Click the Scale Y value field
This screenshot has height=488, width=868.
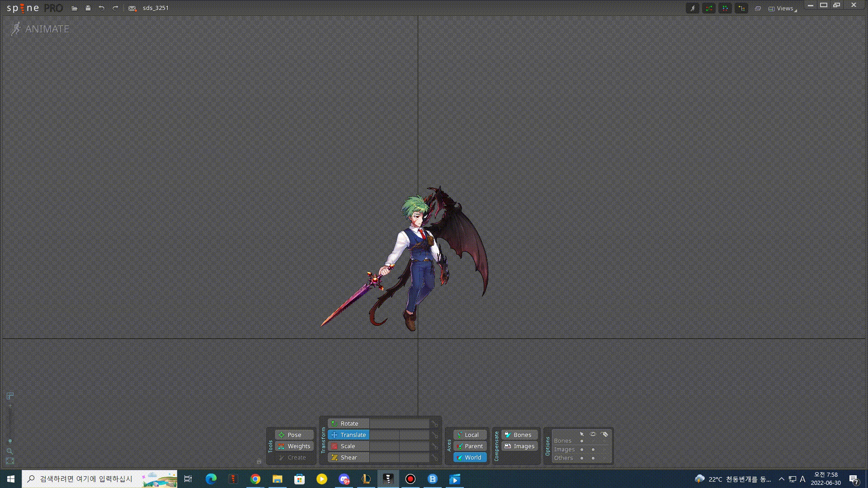414,446
